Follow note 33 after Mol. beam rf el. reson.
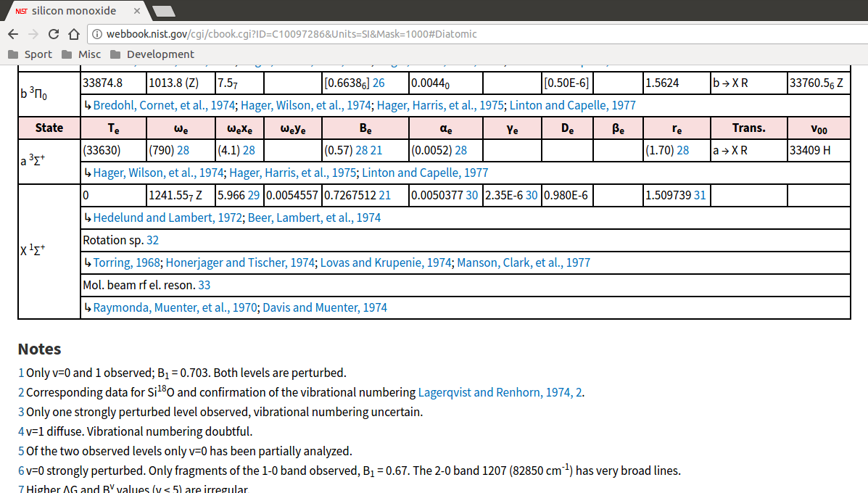868x493 pixels. coord(204,285)
